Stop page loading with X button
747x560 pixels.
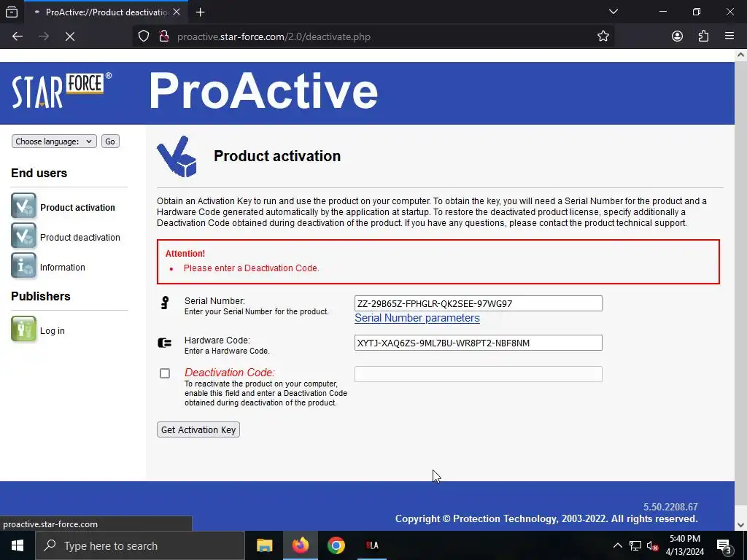click(x=70, y=36)
